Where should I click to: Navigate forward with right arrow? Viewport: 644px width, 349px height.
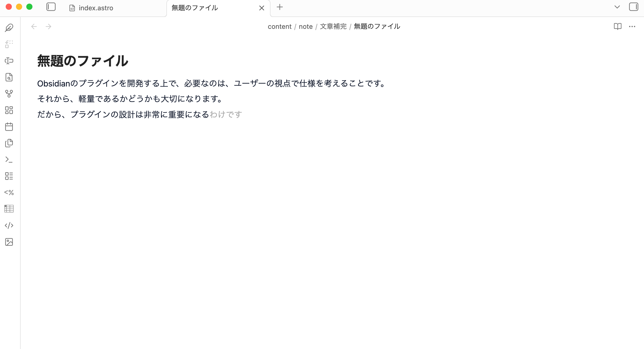(48, 27)
